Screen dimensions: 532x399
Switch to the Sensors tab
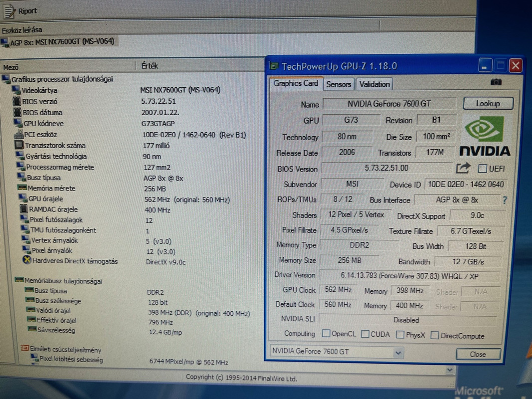coord(339,84)
